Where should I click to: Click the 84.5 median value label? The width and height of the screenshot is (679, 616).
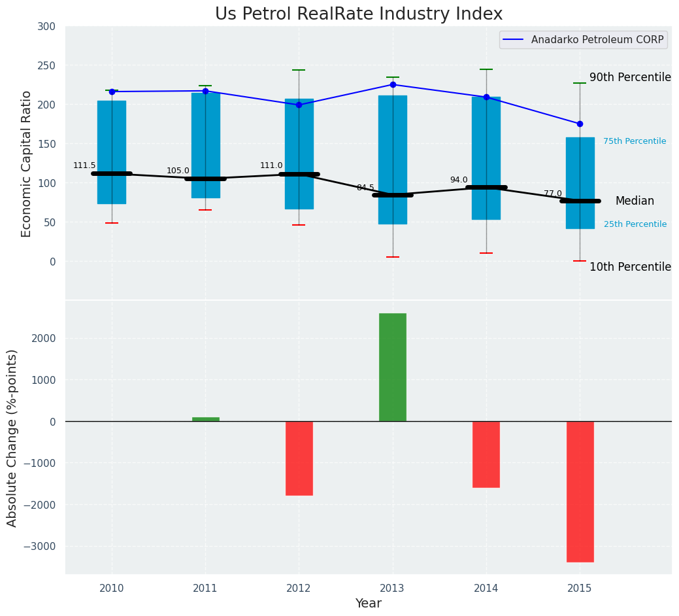tap(365, 188)
